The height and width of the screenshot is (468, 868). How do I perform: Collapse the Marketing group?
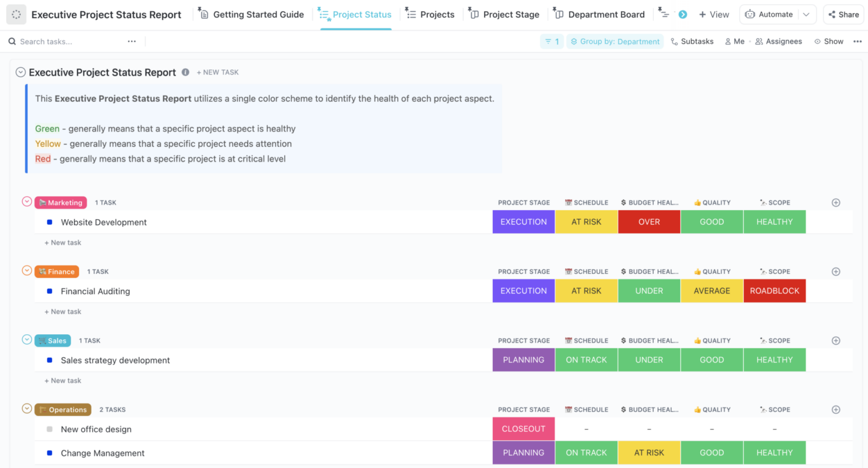(x=26, y=202)
